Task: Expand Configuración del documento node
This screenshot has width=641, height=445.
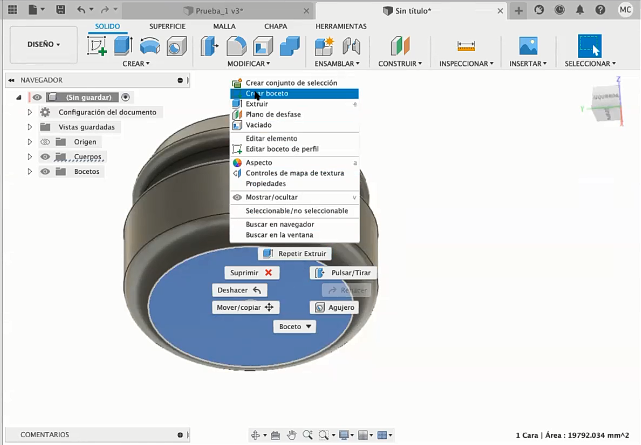Action: click(29, 112)
